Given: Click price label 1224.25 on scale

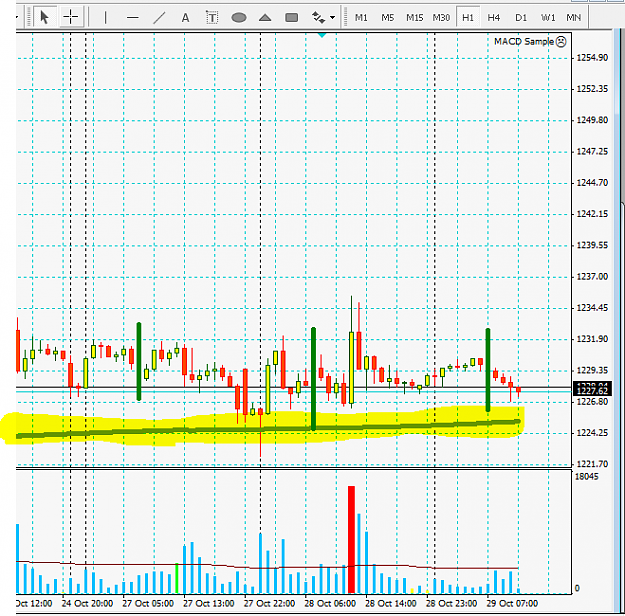Looking at the screenshot, I should tap(592, 433).
